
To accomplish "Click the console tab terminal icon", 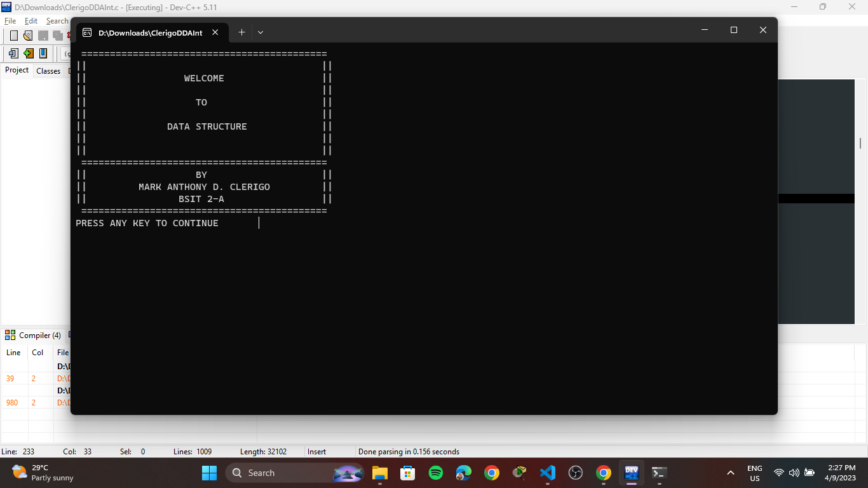I will pyautogui.click(x=87, y=32).
